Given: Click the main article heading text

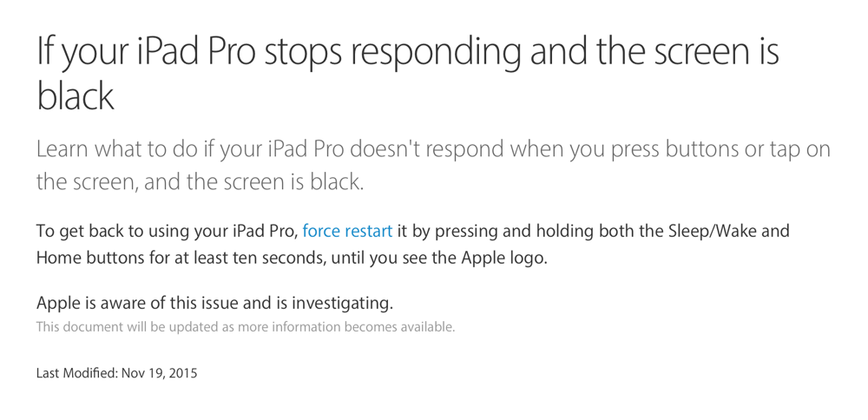Looking at the screenshot, I should tap(408, 74).
